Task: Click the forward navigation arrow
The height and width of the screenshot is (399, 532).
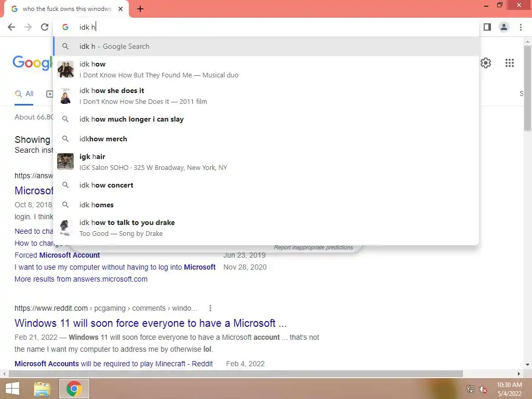Action: [x=28, y=27]
